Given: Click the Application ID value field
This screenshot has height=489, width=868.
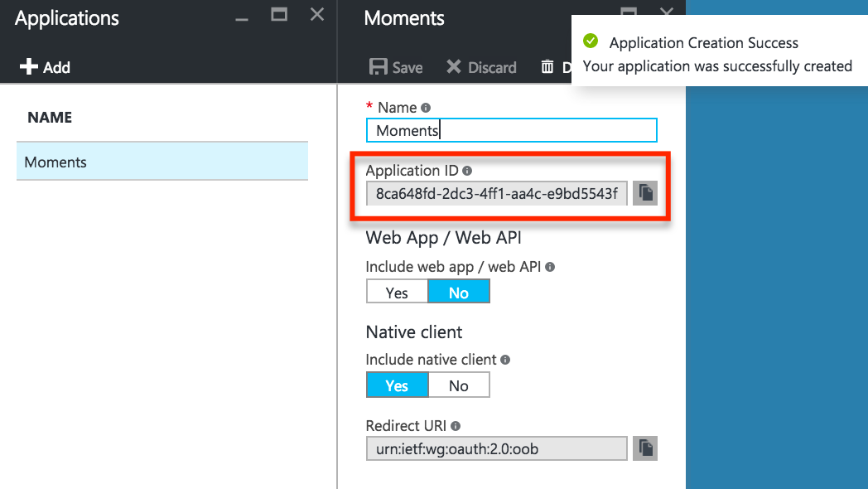Looking at the screenshot, I should pyautogui.click(x=497, y=193).
